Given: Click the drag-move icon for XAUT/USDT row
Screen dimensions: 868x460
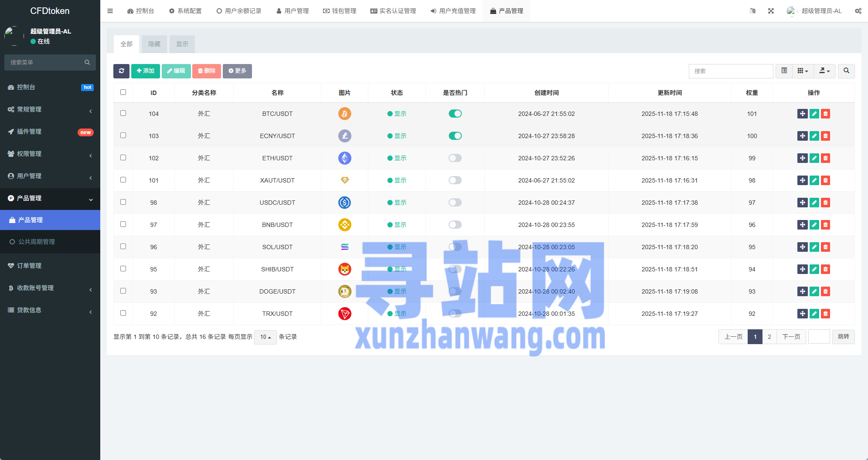Looking at the screenshot, I should 802,180.
